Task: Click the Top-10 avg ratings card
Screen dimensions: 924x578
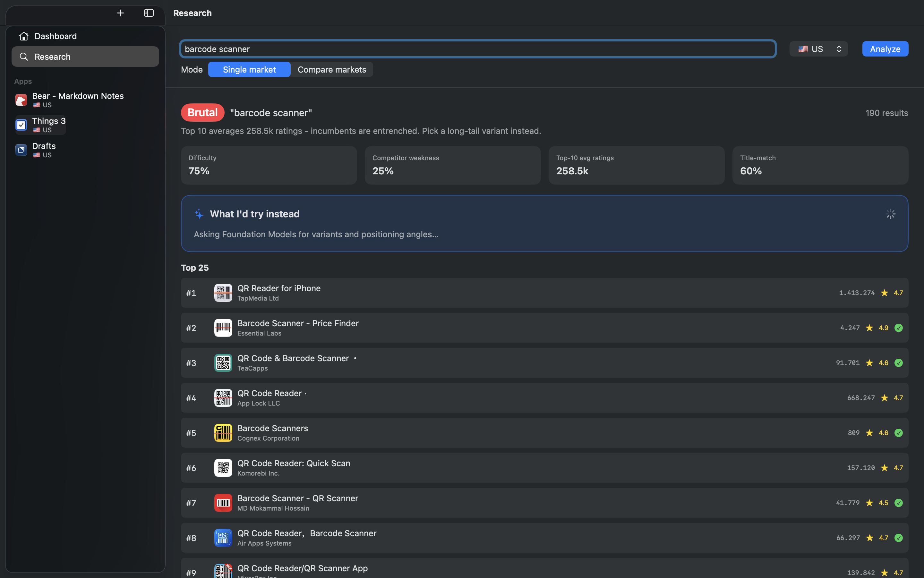Action: 637,165
